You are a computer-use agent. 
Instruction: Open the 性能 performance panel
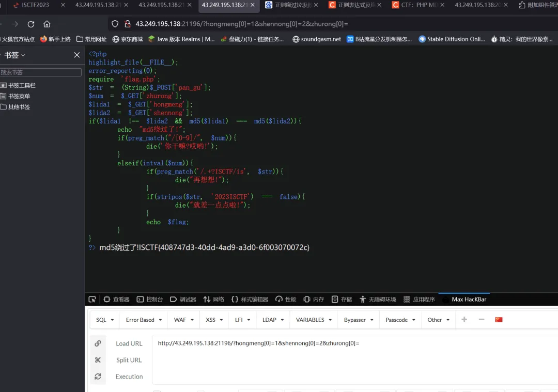point(286,300)
